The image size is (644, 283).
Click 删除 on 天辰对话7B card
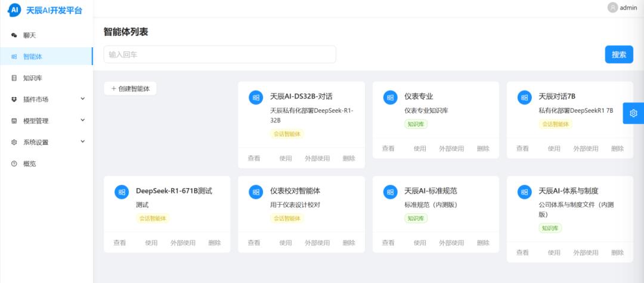click(x=617, y=149)
